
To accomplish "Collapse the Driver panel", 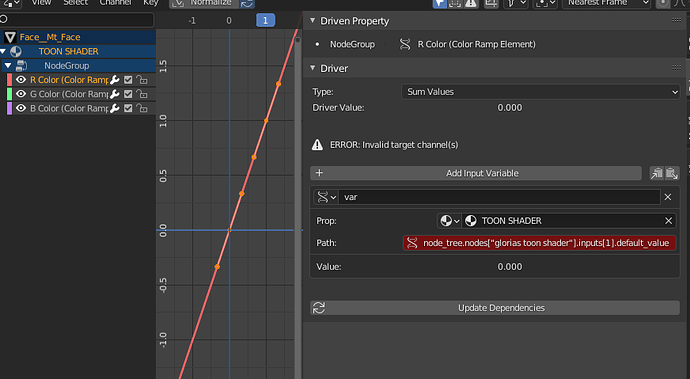I will pyautogui.click(x=312, y=68).
